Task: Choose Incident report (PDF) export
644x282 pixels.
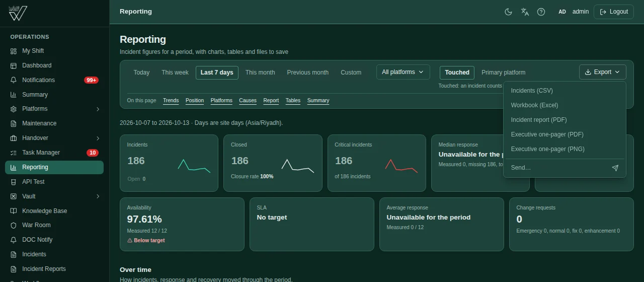Action: 565,120
